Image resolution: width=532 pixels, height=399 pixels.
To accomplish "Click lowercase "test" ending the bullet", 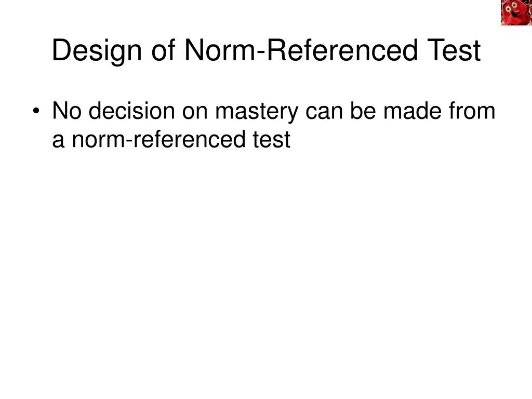I will 271,140.
